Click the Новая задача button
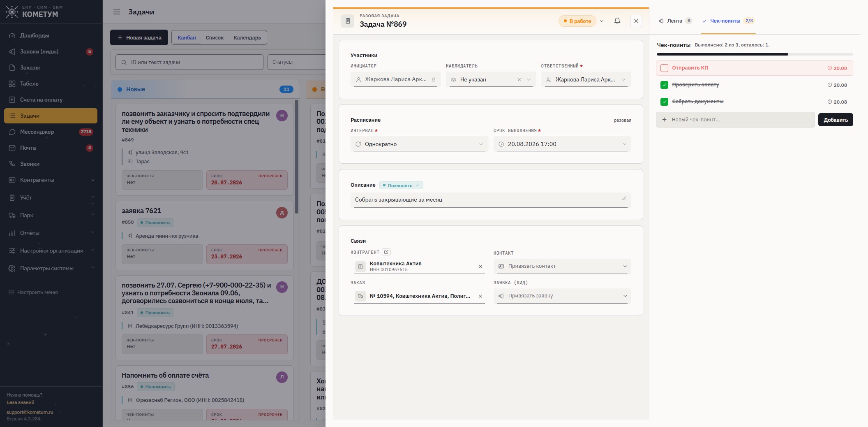868x427 pixels. pyautogui.click(x=139, y=37)
